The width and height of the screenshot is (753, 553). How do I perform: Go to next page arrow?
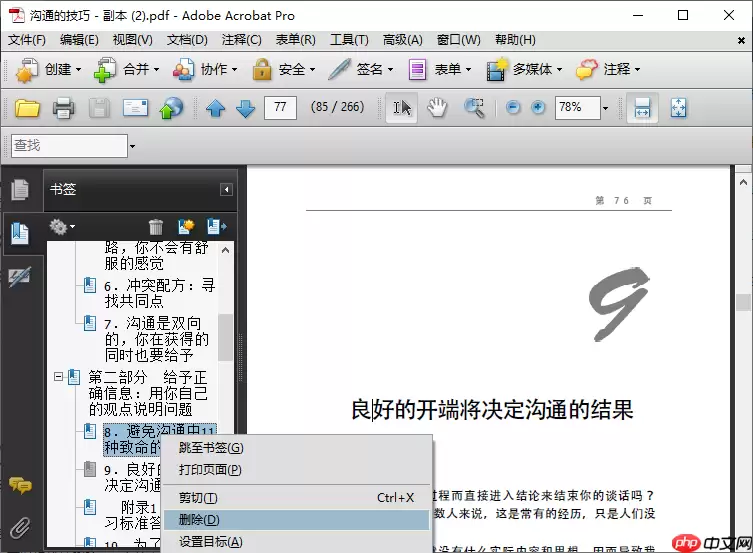pyautogui.click(x=245, y=109)
